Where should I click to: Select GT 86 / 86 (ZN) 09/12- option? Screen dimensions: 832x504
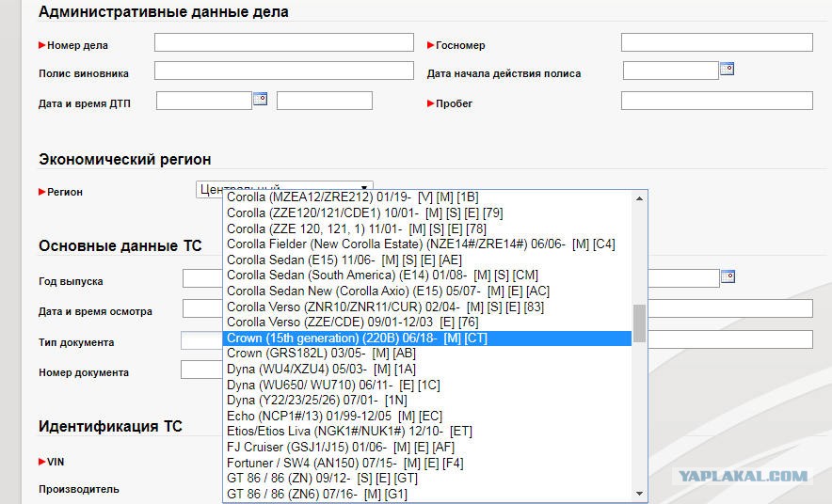tap(427, 480)
